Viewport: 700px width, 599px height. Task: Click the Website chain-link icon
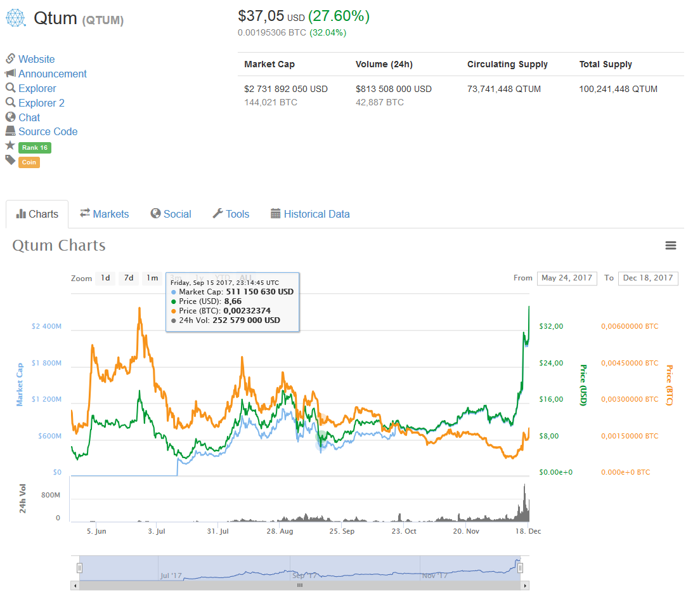(x=10, y=58)
